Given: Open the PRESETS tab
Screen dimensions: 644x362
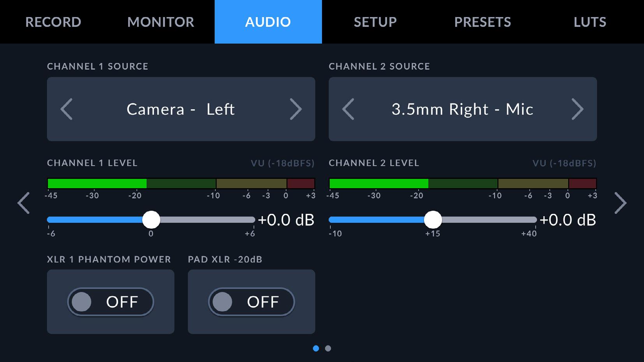Looking at the screenshot, I should tap(483, 22).
